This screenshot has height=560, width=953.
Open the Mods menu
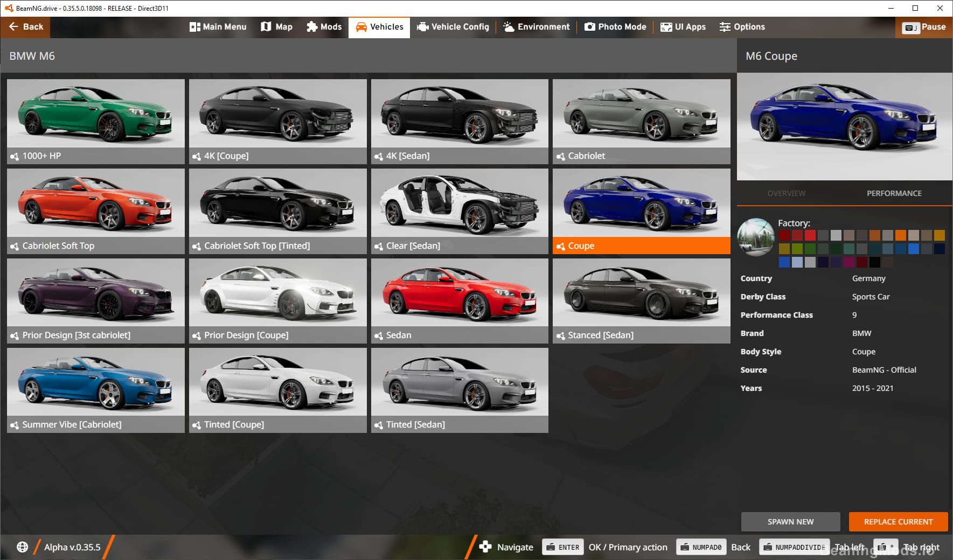coord(324,27)
